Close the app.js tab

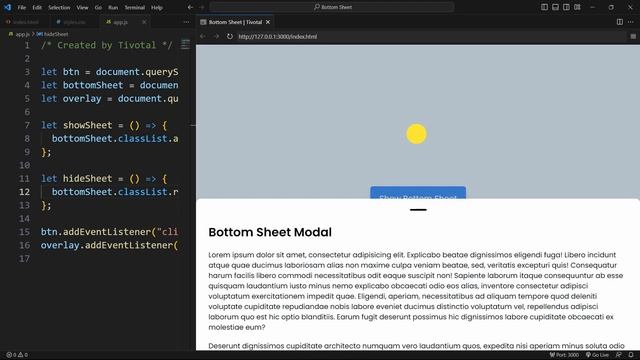[144, 22]
